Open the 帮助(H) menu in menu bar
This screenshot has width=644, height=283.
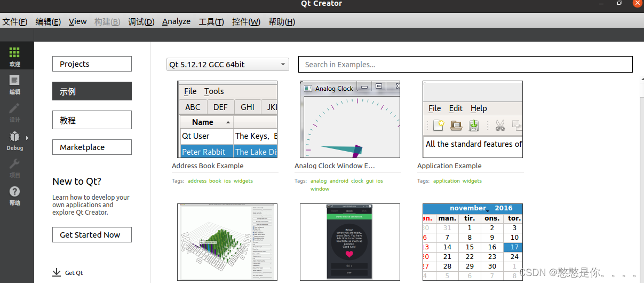(282, 22)
